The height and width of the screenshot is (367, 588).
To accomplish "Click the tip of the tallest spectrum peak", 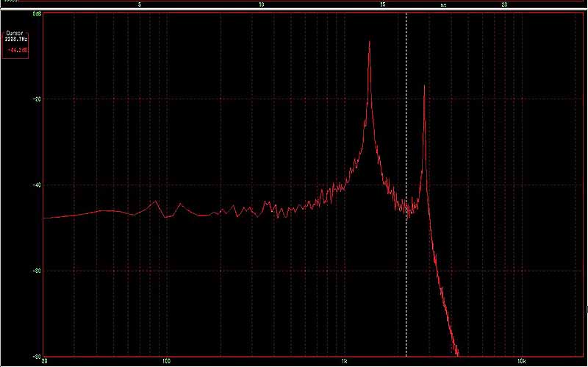I will tap(369, 42).
